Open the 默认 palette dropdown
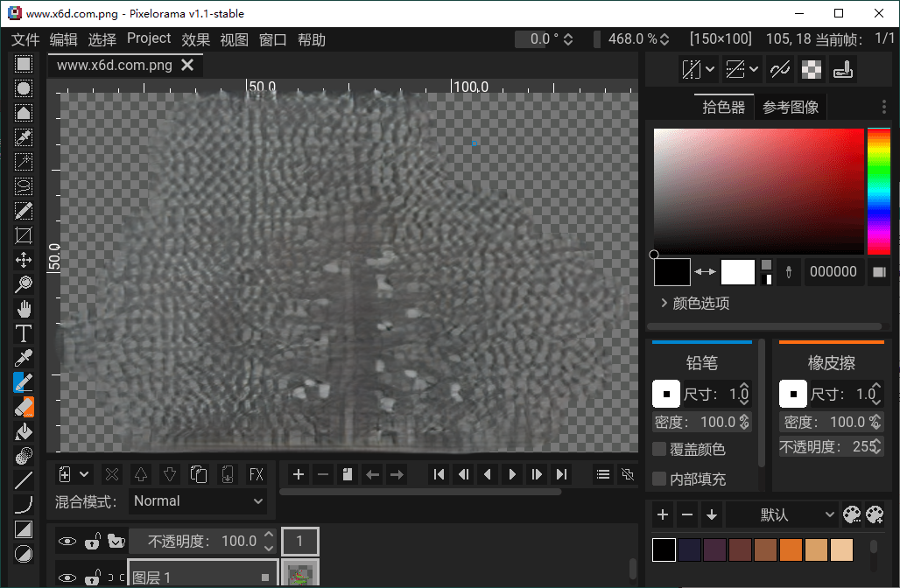This screenshot has height=588, width=900. [781, 514]
